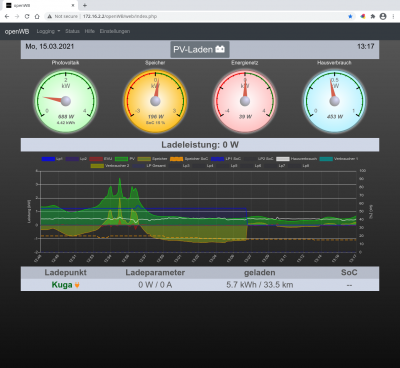400x368 pixels.
Task: Close the openWB browser tab
Action: point(73,5)
